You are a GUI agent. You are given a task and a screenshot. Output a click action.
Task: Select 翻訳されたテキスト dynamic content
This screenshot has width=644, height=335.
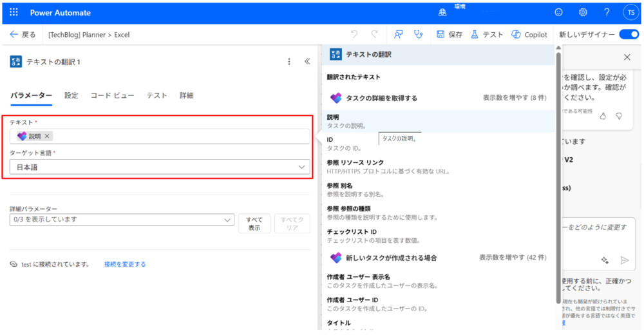354,77
